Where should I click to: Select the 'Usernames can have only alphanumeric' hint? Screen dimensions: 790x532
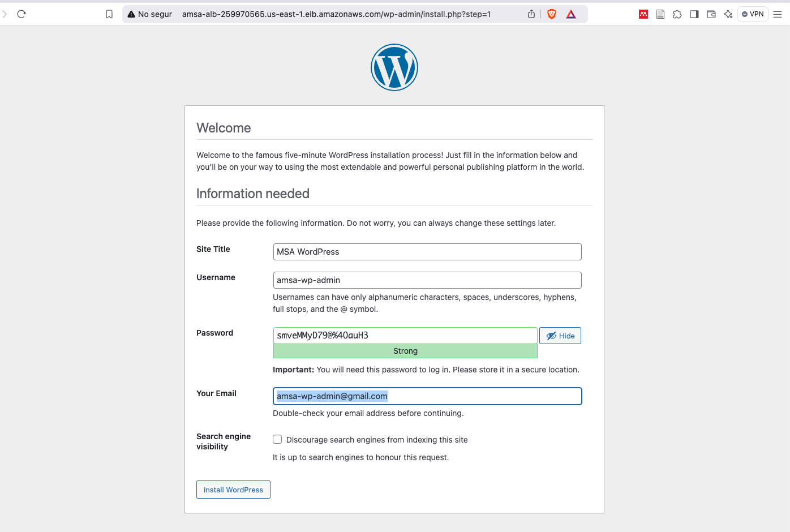424,303
